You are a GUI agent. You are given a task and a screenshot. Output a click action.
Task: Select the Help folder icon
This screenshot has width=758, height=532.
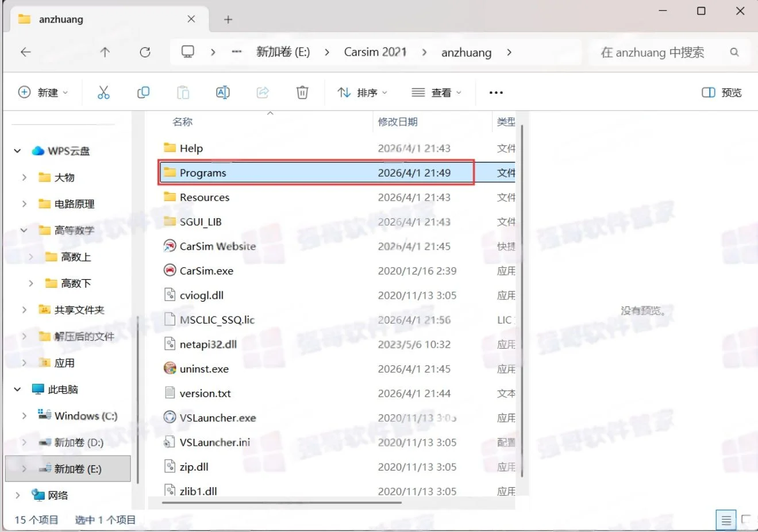tap(170, 148)
